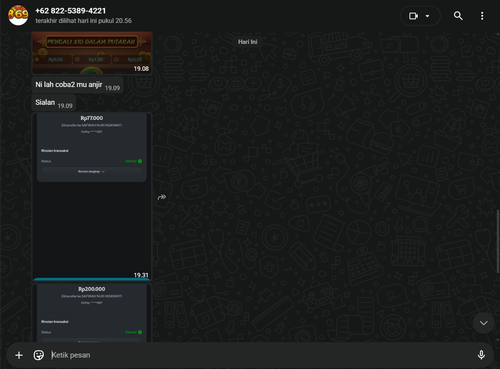Image resolution: width=500 pixels, height=369 pixels.
Task: Open the game screenshot image sent 19.08
Action: point(92,53)
